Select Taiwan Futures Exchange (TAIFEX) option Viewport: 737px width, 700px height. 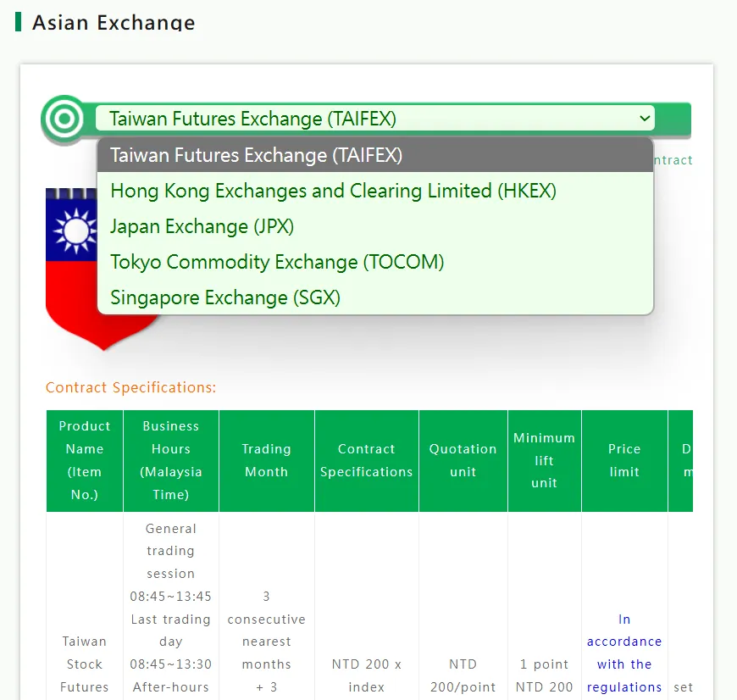pyautogui.click(x=375, y=155)
